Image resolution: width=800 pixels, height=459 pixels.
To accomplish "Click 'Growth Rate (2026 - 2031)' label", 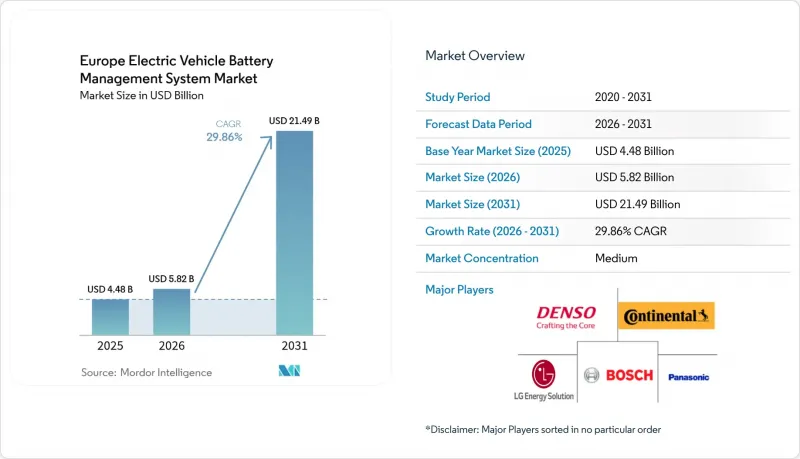I will (492, 231).
